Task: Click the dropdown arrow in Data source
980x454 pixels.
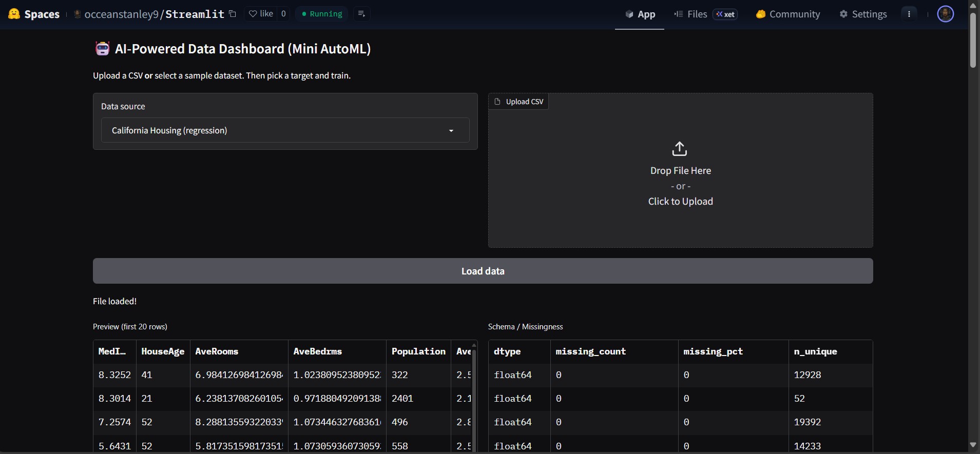Action: 451,131
